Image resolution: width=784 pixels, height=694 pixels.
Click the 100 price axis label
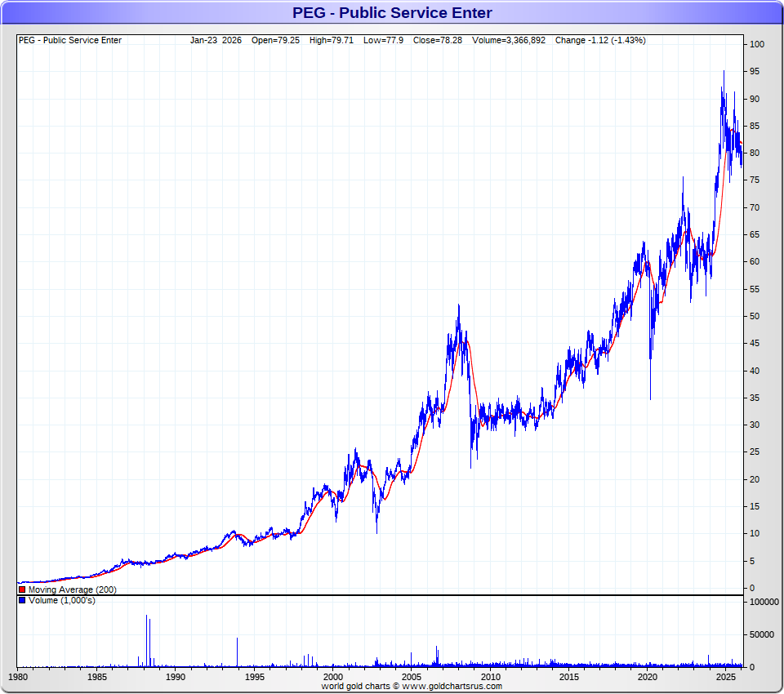(x=757, y=45)
